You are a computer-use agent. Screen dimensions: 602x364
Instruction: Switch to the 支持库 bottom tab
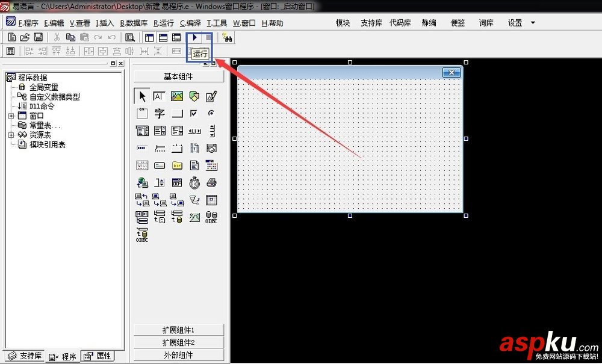[25, 356]
